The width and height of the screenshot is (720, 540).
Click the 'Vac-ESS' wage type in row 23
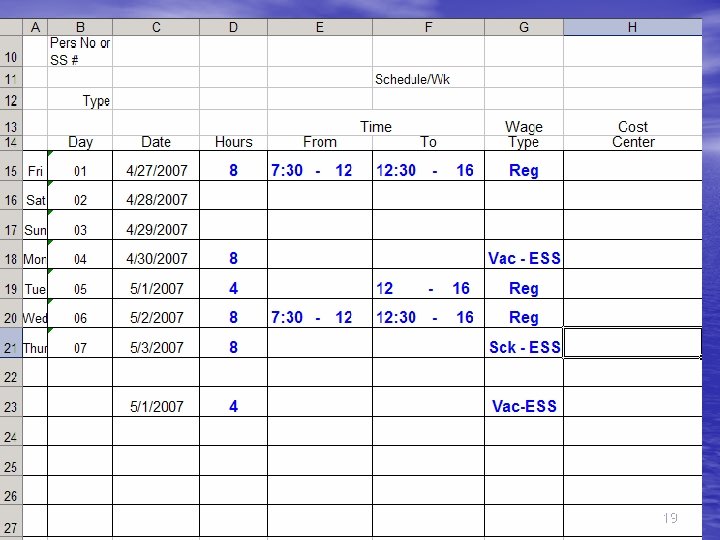(x=523, y=402)
